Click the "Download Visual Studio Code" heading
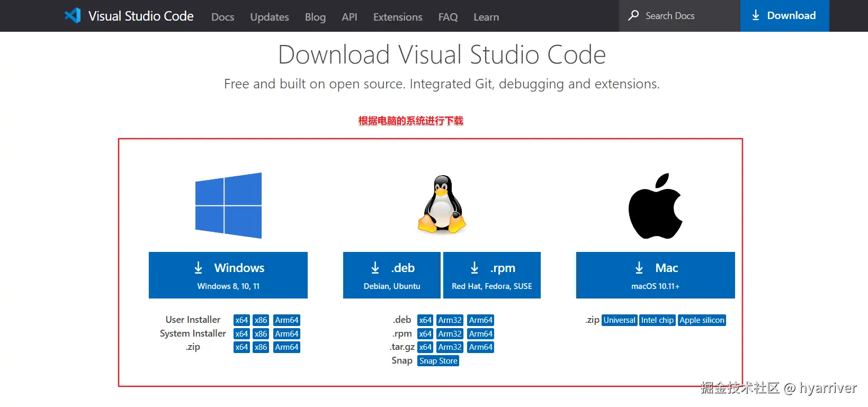Image resolution: width=868 pixels, height=407 pixels. point(442,55)
